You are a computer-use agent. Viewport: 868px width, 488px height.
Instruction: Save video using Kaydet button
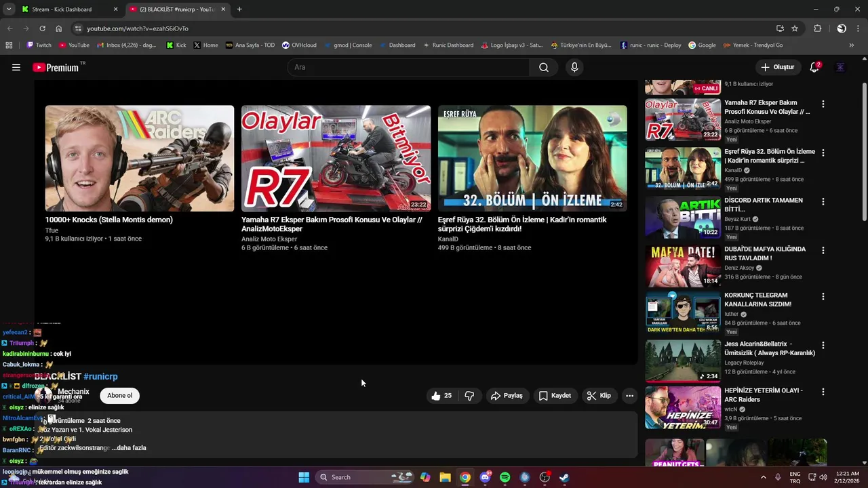555,396
